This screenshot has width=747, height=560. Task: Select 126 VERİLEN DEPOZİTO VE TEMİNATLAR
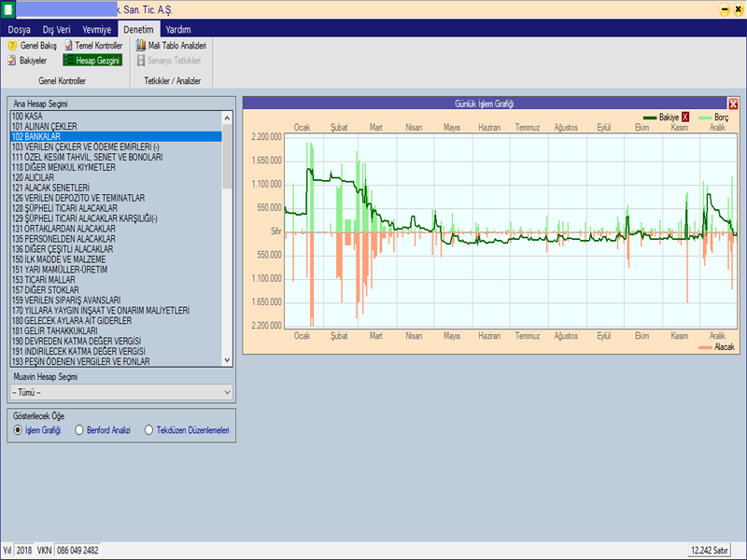coord(116,198)
